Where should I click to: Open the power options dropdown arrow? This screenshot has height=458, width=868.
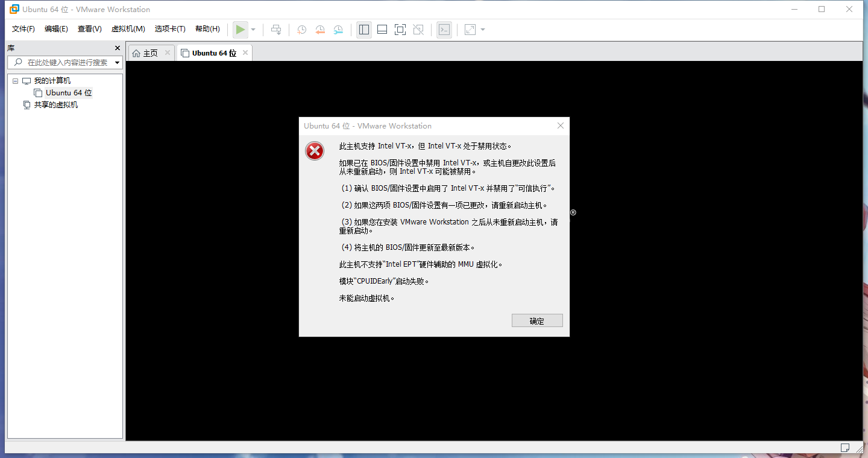(253, 30)
